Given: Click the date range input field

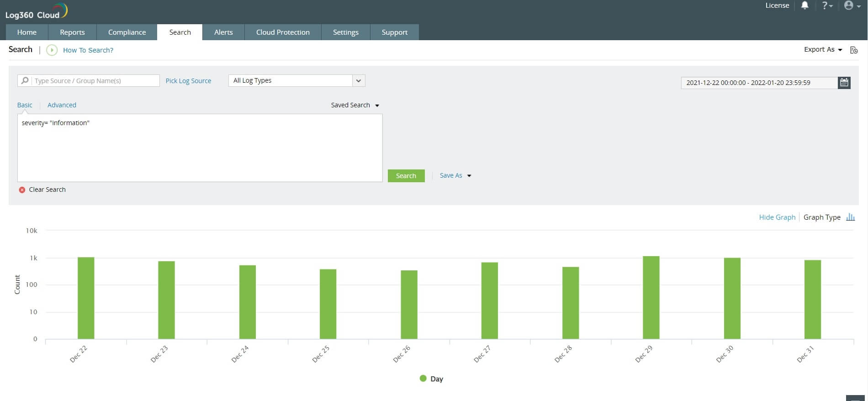Looking at the screenshot, I should tap(759, 83).
